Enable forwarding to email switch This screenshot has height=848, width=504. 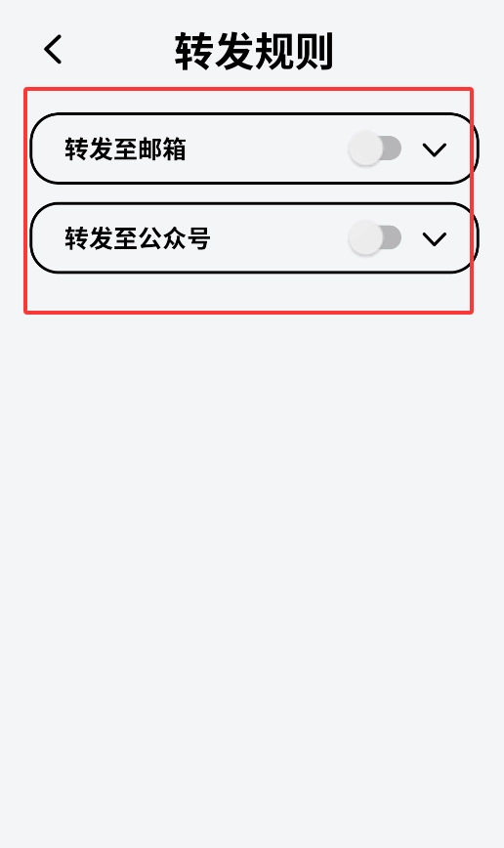click(375, 148)
